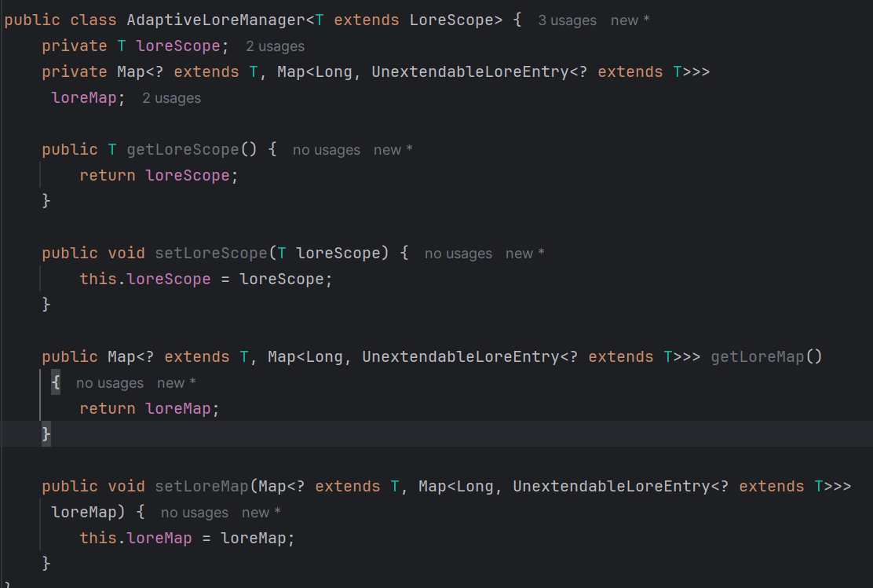Click UnextendableLoreEntry in getLoreMap return type

tap(460, 356)
